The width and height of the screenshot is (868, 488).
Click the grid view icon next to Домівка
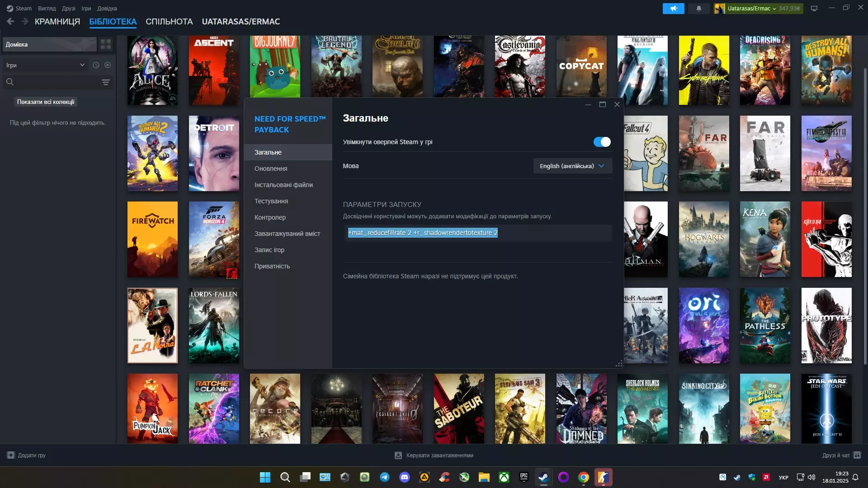(106, 44)
